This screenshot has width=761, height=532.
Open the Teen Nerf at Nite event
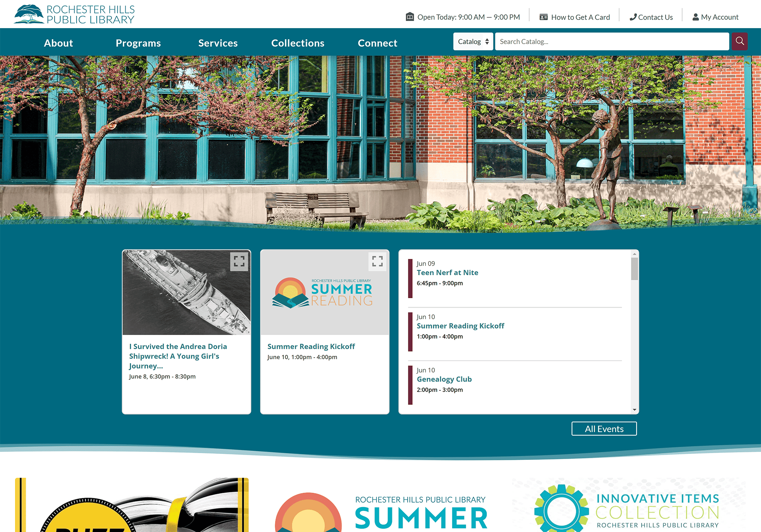click(447, 272)
